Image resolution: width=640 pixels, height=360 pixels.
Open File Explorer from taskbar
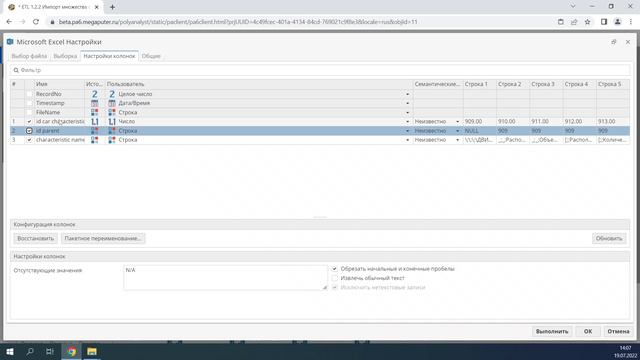click(92, 351)
